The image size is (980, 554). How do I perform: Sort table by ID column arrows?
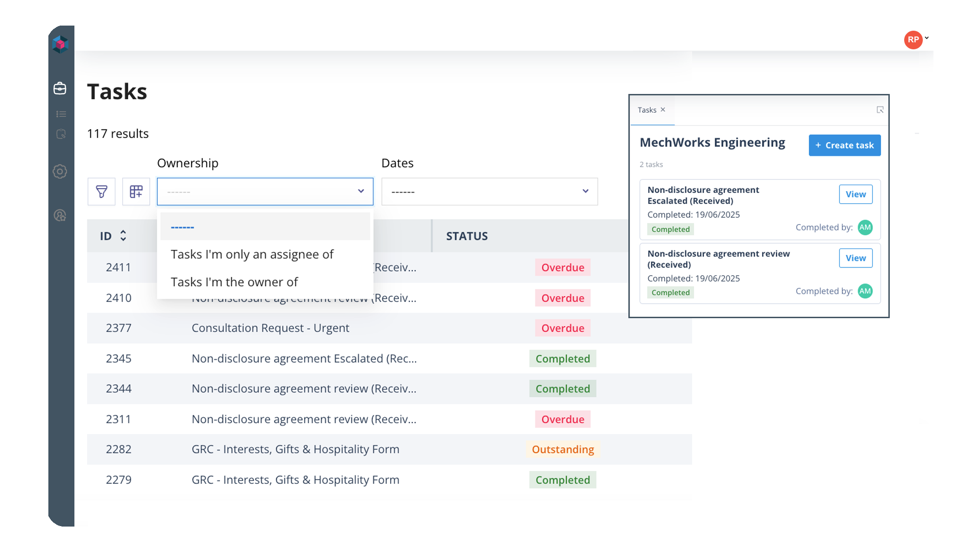pyautogui.click(x=123, y=236)
